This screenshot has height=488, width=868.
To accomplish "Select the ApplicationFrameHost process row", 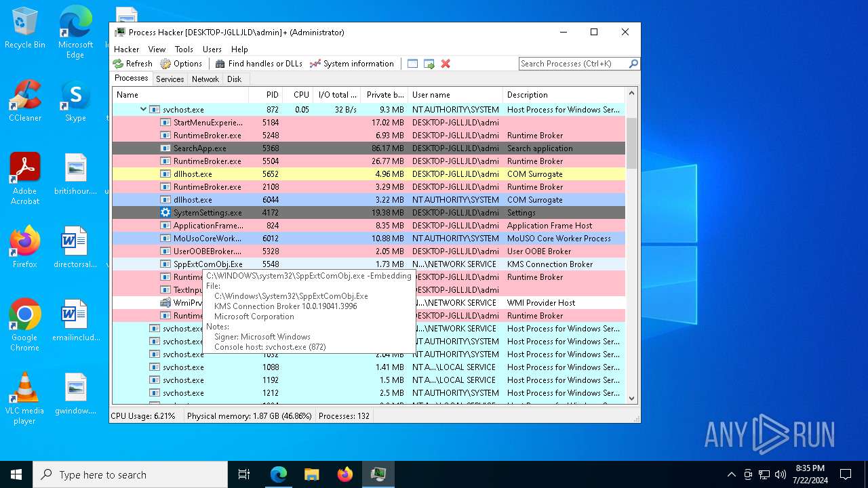I will point(369,226).
